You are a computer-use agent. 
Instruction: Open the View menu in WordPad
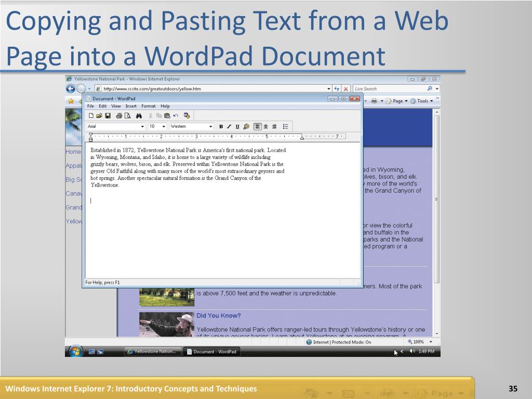[x=116, y=106]
